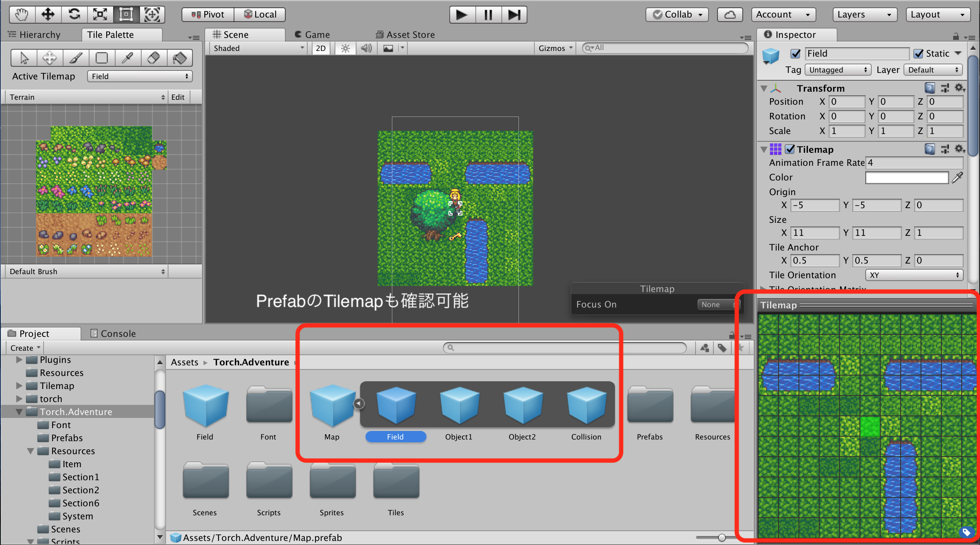Open the Collab menu button

(677, 15)
